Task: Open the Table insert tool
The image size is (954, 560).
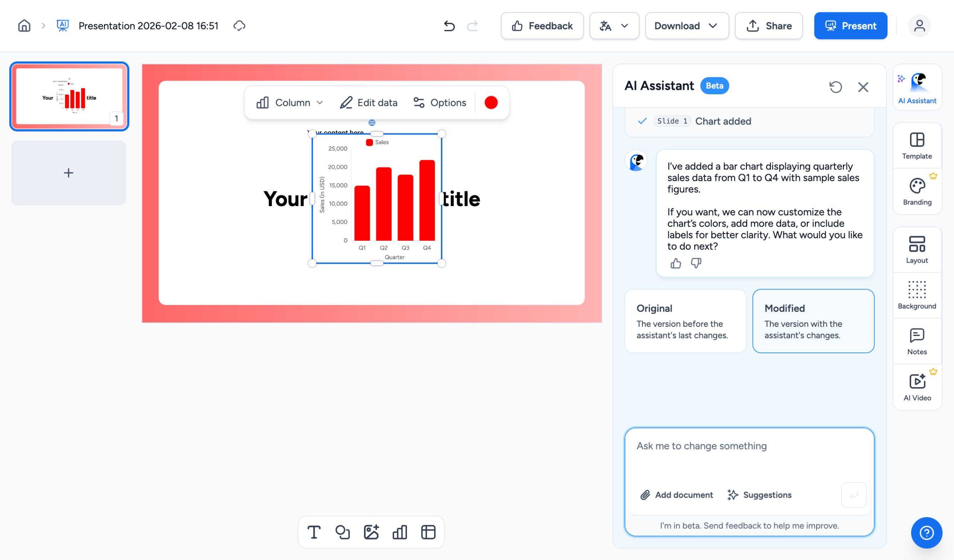Action: pyautogui.click(x=428, y=532)
